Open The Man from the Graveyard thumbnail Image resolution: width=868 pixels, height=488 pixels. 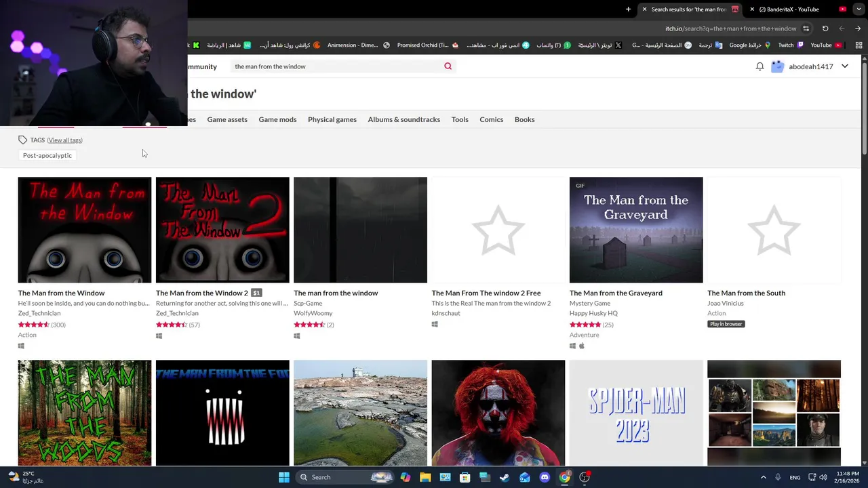coord(636,230)
